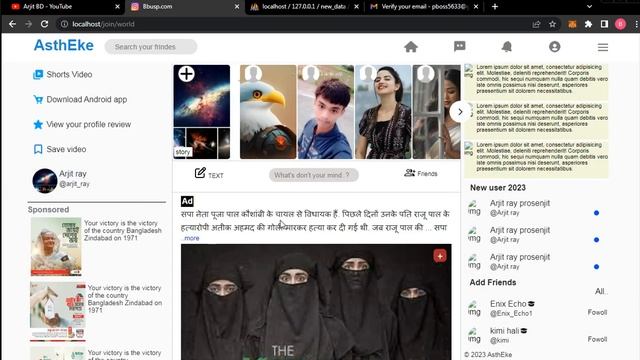
Task: Click All link under Add Friends
Action: (600, 291)
